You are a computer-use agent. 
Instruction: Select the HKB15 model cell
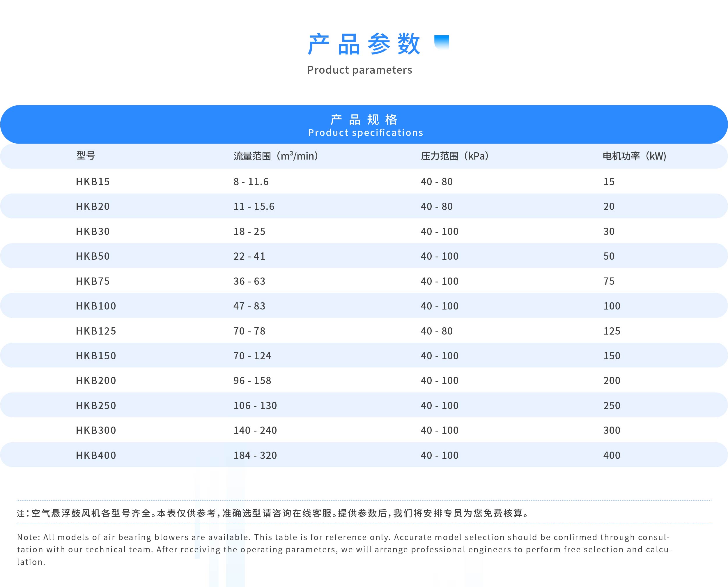click(x=93, y=182)
